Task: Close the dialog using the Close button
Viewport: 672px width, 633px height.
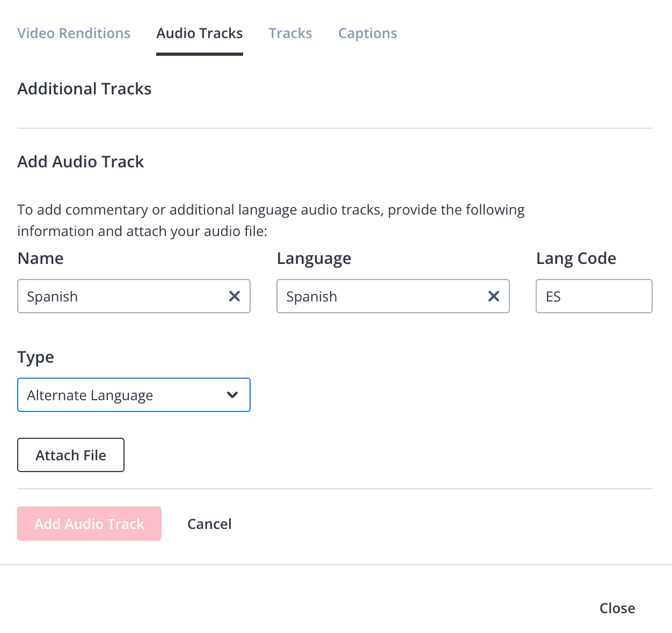Action: [617, 608]
